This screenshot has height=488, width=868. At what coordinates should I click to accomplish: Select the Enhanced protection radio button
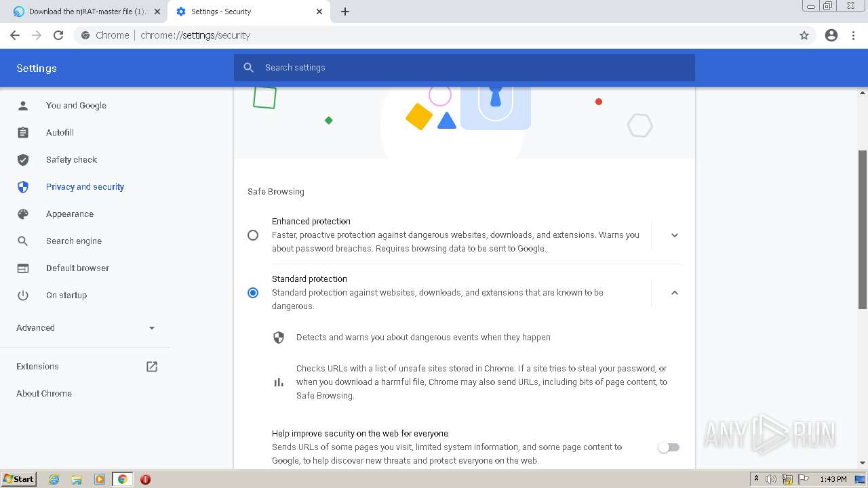[253, 235]
